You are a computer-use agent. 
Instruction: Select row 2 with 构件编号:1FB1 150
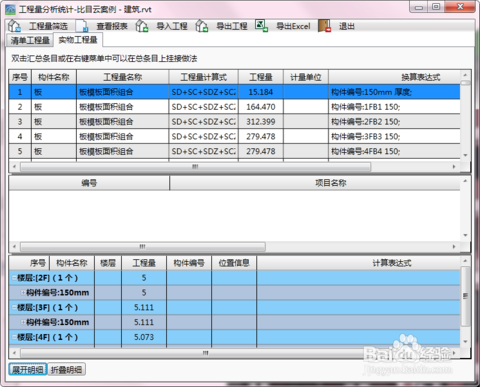click(x=234, y=107)
